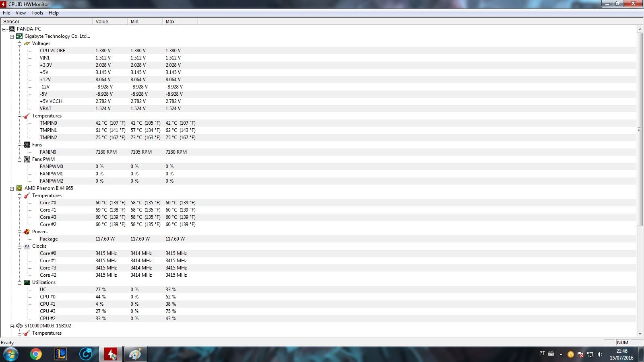Collapse the Clocks section
644x362 pixels.
tap(19, 247)
